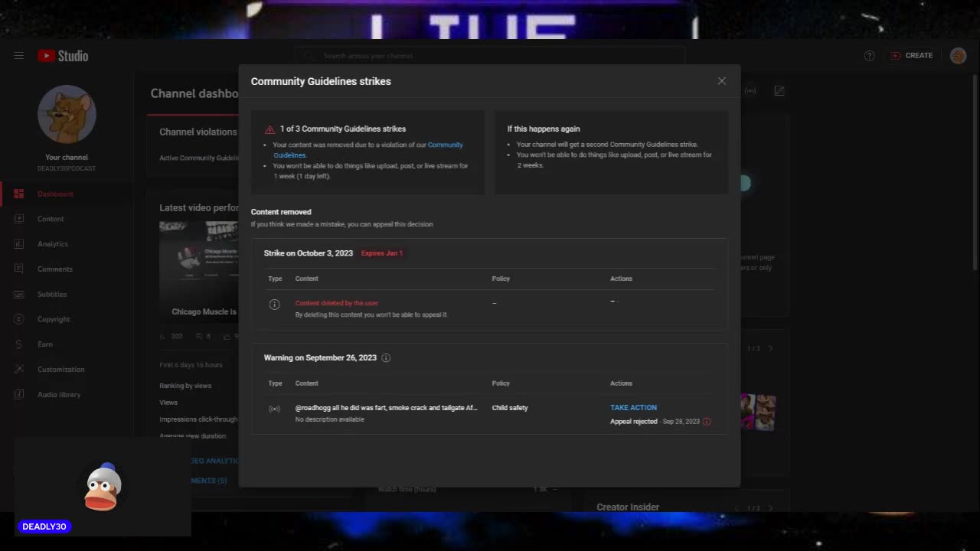Click the live stream icon in warning row
Screen dimensions: 980x551
click(274, 409)
